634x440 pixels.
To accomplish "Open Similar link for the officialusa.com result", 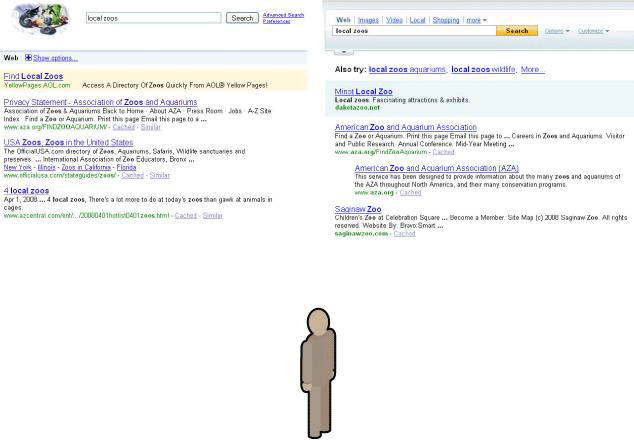I will click(x=159, y=175).
